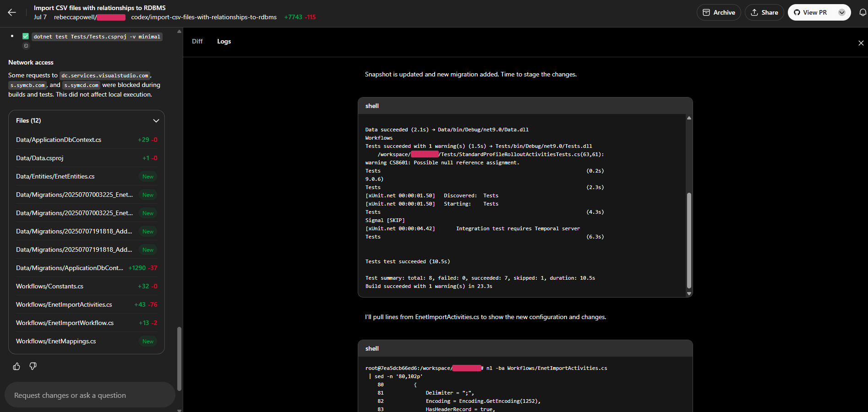
Task: Click the Archive icon button
Action: 707,12
